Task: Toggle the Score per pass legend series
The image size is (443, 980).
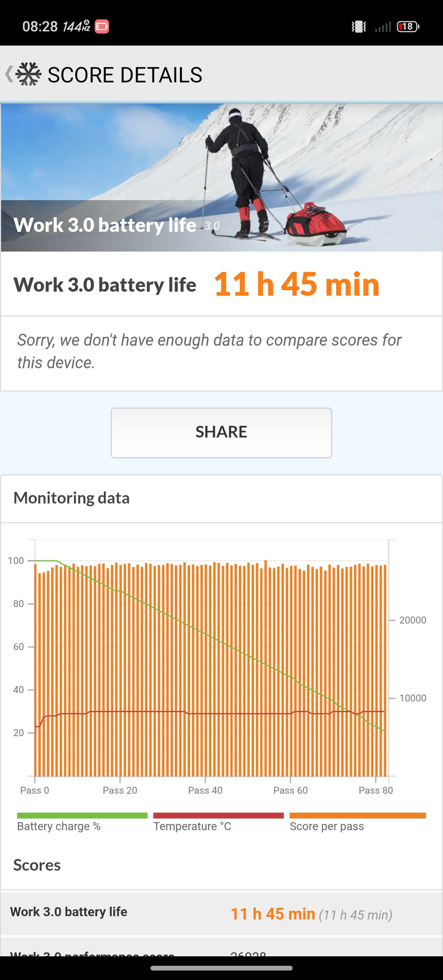Action: coord(357,822)
